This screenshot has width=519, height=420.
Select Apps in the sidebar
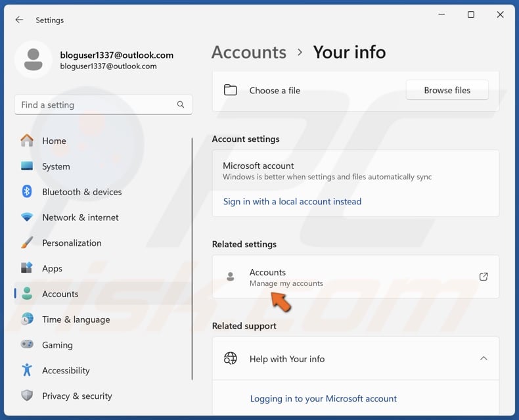click(x=103, y=268)
